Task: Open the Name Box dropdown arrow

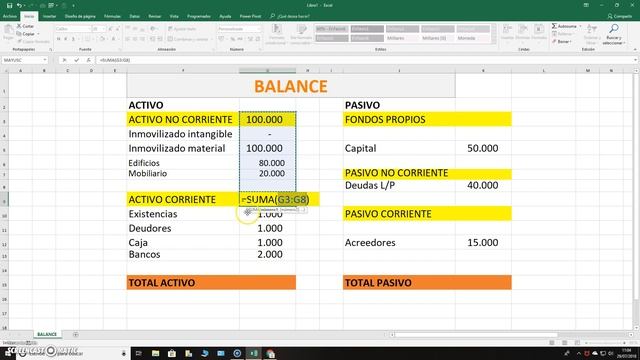Action: point(44,60)
